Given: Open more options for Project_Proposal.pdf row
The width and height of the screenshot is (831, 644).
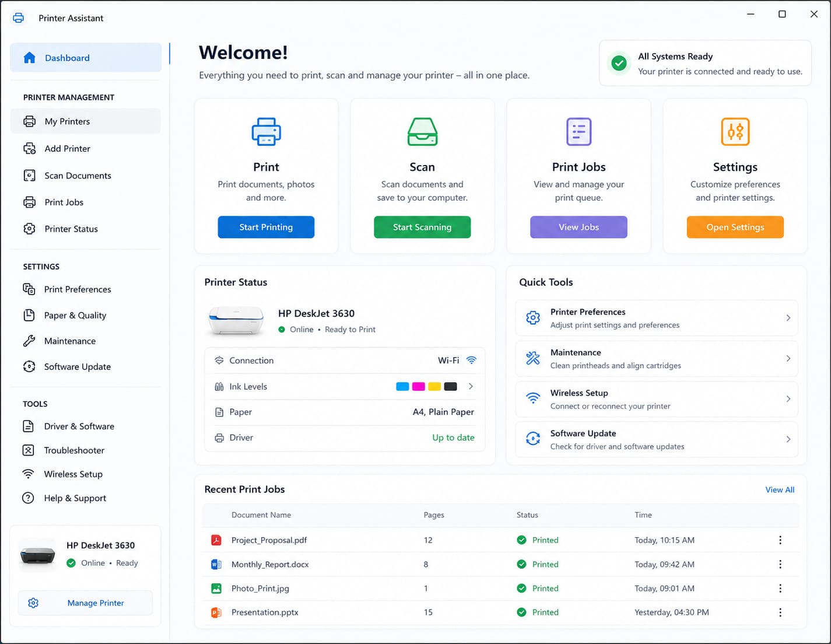Looking at the screenshot, I should [x=780, y=540].
